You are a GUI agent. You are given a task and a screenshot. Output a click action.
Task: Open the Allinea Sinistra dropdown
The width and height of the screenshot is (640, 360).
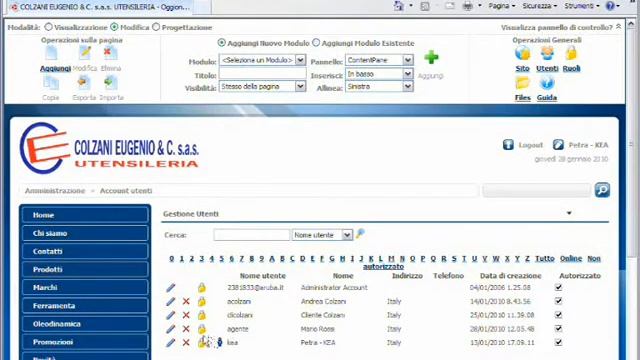379,87
